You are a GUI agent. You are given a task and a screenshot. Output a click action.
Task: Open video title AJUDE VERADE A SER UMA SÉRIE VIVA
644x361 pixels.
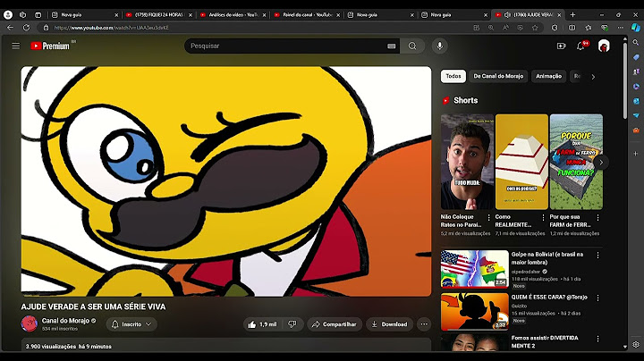click(x=93, y=306)
